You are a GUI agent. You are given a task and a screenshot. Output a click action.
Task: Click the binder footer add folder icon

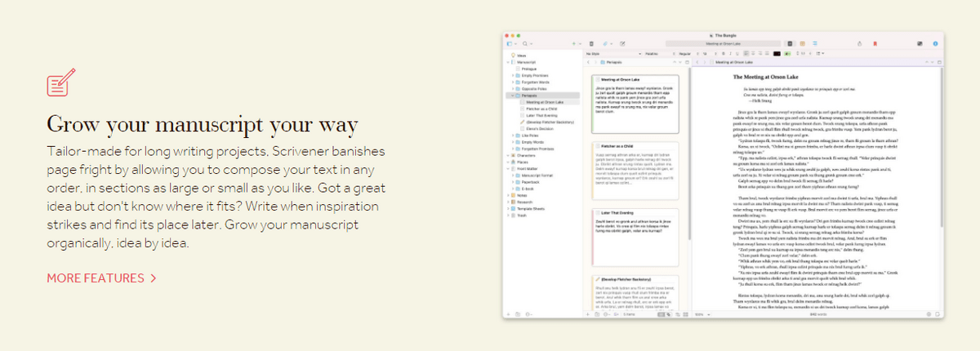point(518,313)
